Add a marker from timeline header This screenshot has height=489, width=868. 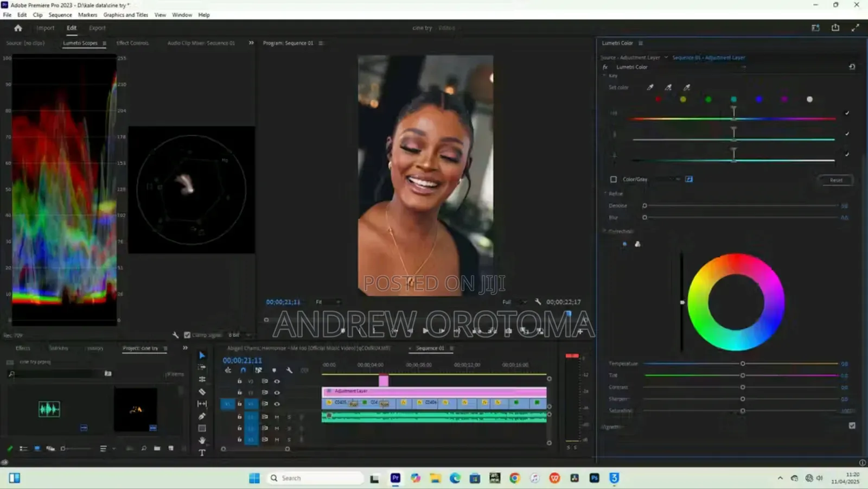pos(274,370)
